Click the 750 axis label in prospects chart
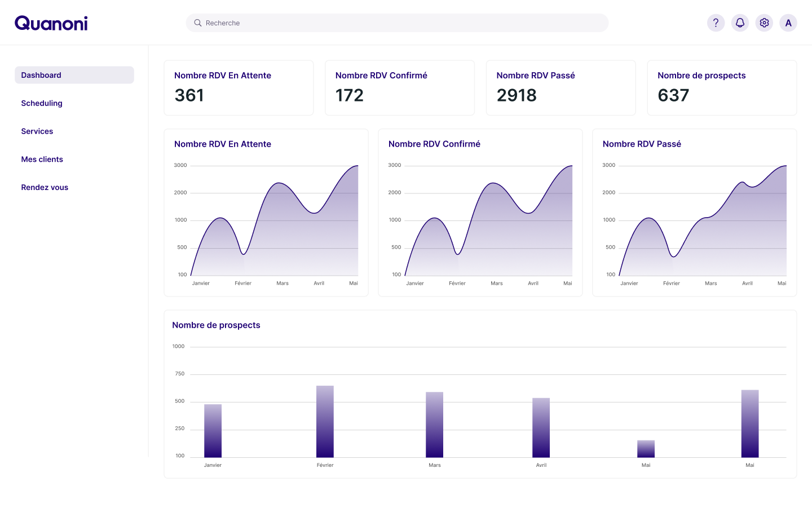812x521 pixels. point(180,374)
